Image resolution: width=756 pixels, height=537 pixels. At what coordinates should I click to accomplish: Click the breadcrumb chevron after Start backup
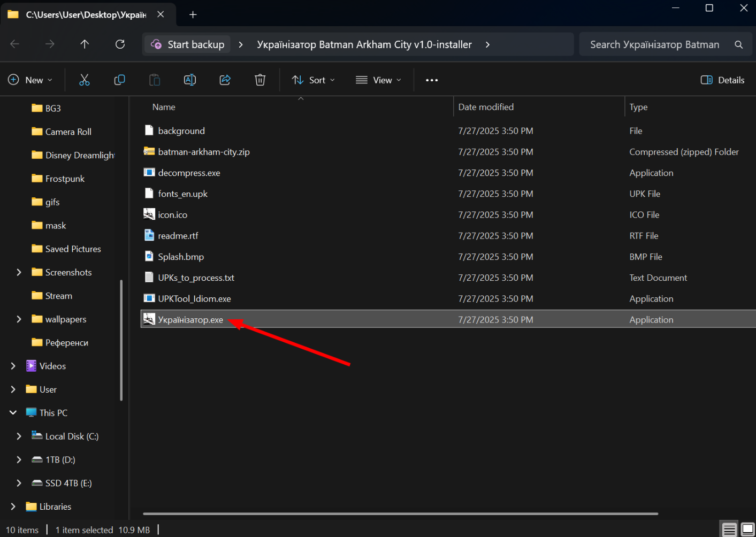click(241, 44)
